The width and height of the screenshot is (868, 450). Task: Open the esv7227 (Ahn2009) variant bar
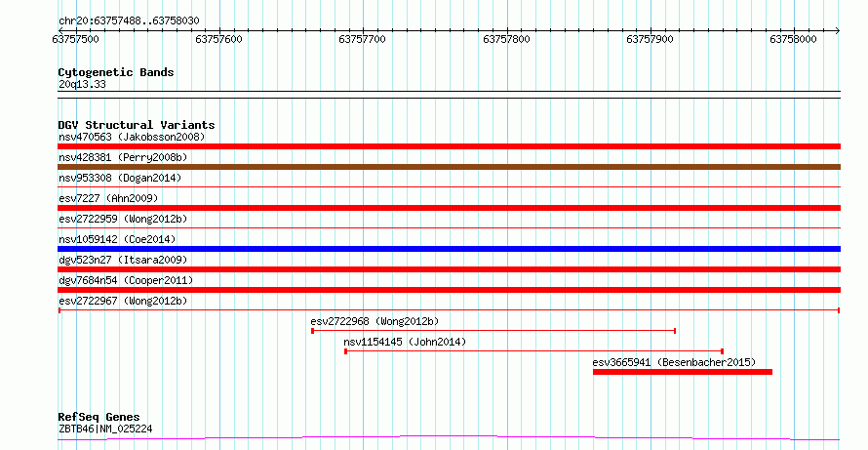449,208
